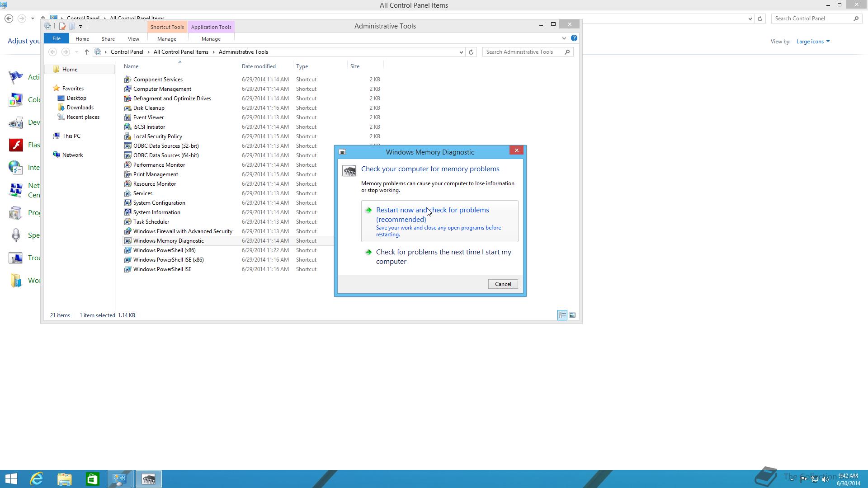Select the Application Tools contextual tab

[x=211, y=27]
